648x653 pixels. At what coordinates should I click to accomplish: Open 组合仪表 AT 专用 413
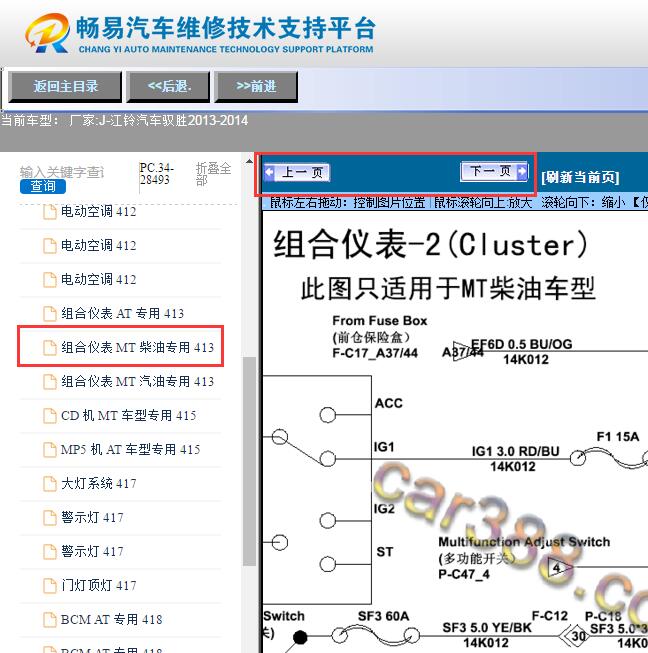122,314
